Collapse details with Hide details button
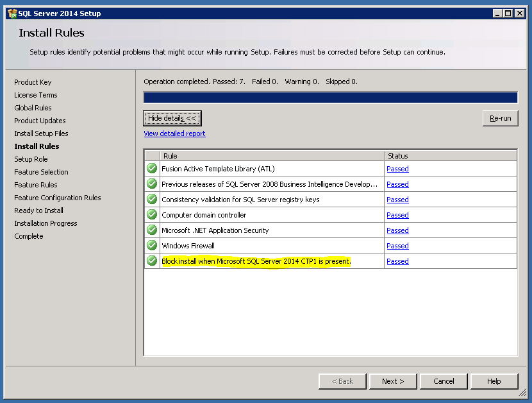532x403 pixels. (x=172, y=118)
